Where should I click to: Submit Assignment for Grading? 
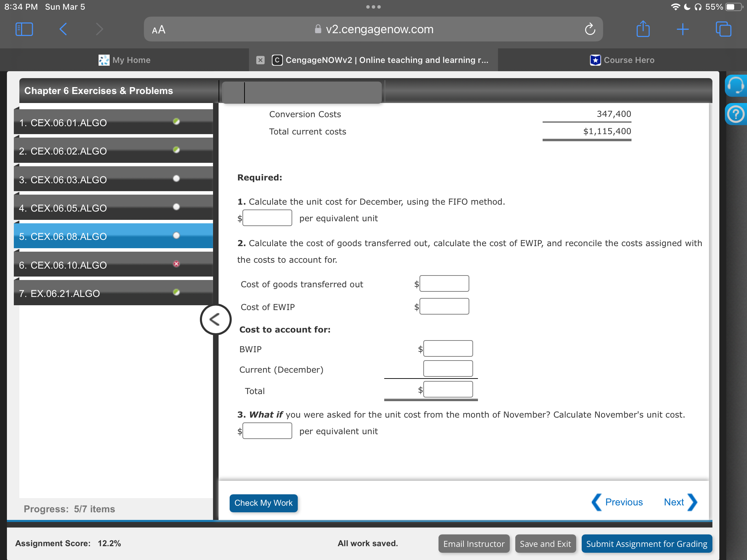click(646, 544)
